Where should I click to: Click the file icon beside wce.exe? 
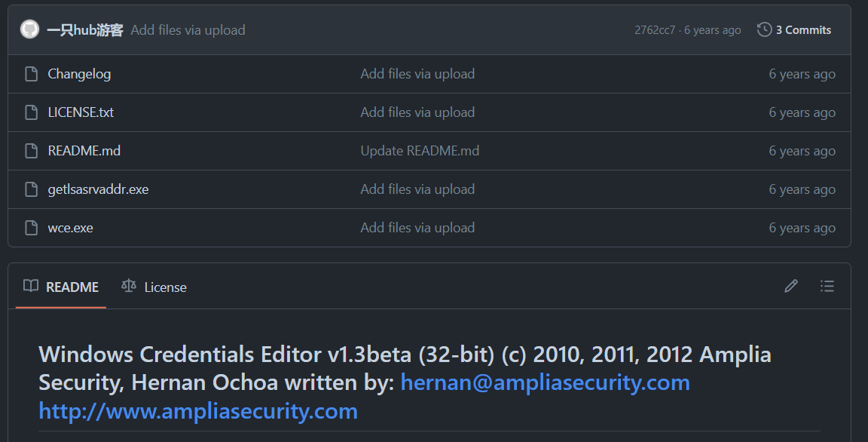click(31, 228)
